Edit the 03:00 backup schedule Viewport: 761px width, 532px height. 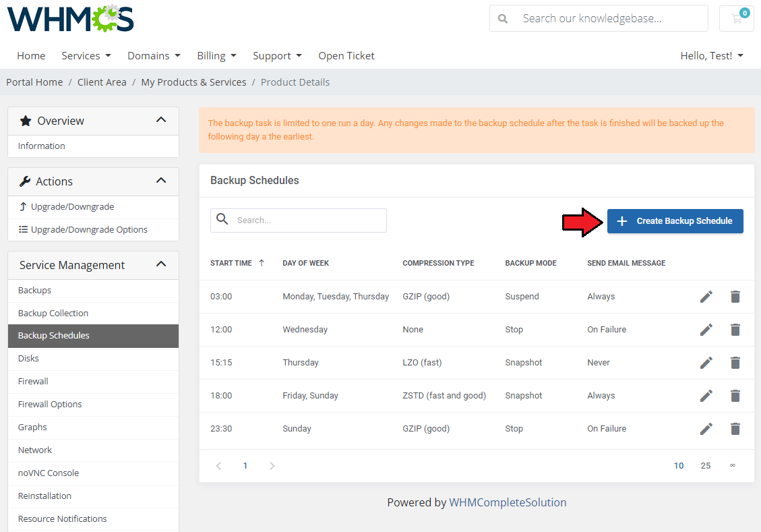coord(706,297)
